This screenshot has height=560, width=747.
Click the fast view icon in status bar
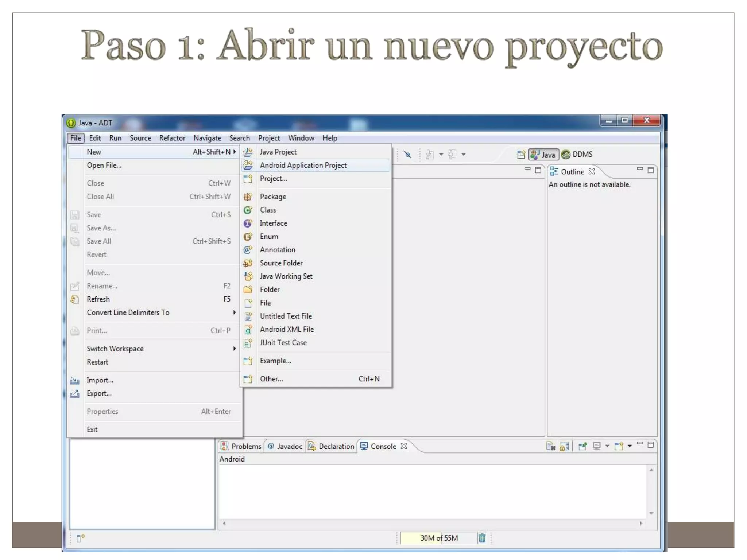(x=80, y=538)
